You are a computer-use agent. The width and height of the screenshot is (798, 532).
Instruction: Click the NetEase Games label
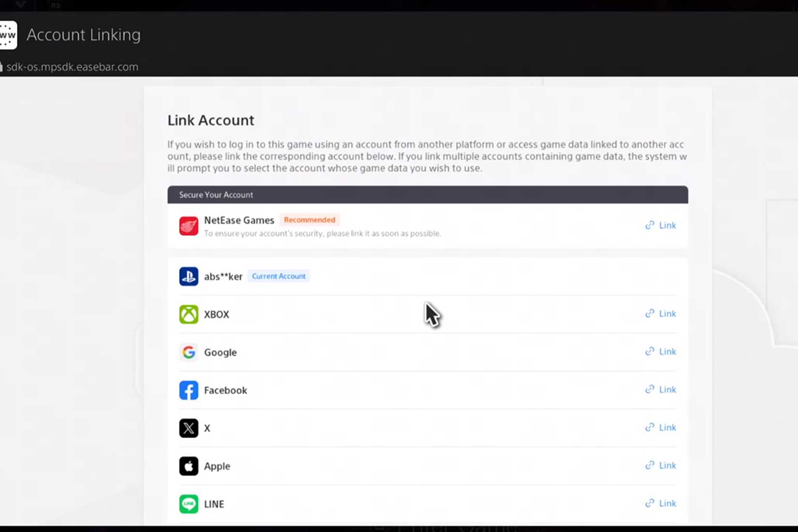[x=239, y=220]
